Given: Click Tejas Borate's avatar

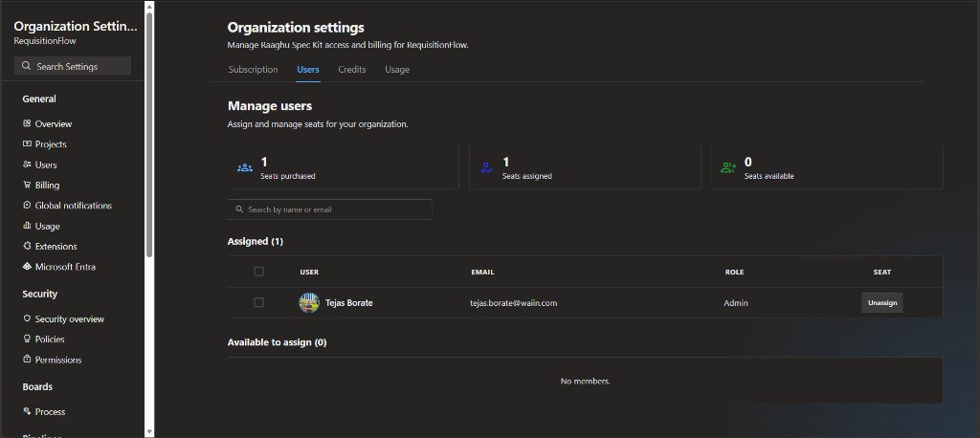Looking at the screenshot, I should pyautogui.click(x=309, y=302).
